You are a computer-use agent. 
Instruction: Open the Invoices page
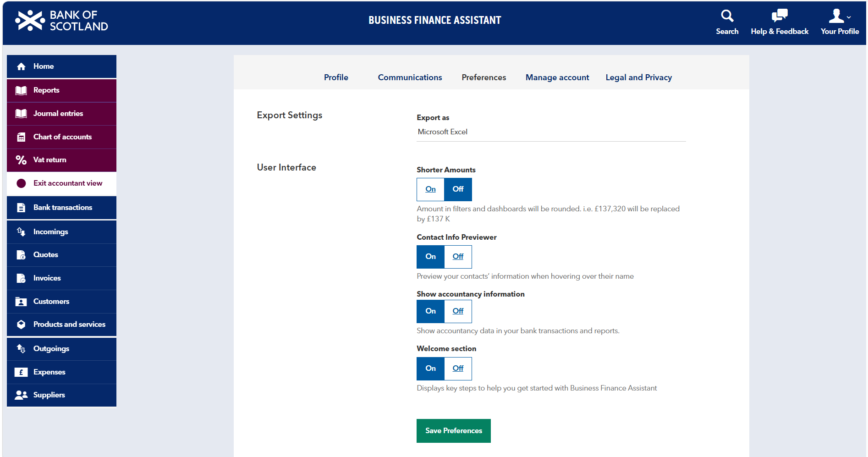(x=61, y=278)
